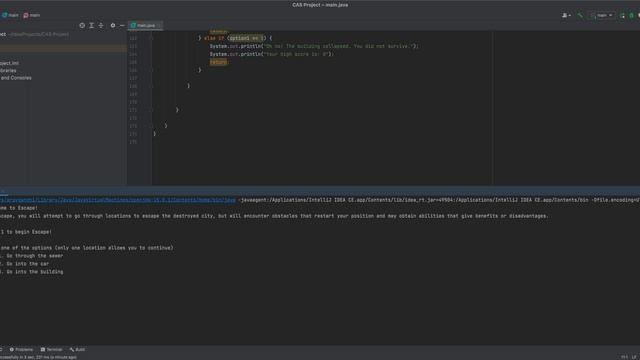Open the user account dropdown
640x360 pixels.
pyautogui.click(x=566, y=16)
